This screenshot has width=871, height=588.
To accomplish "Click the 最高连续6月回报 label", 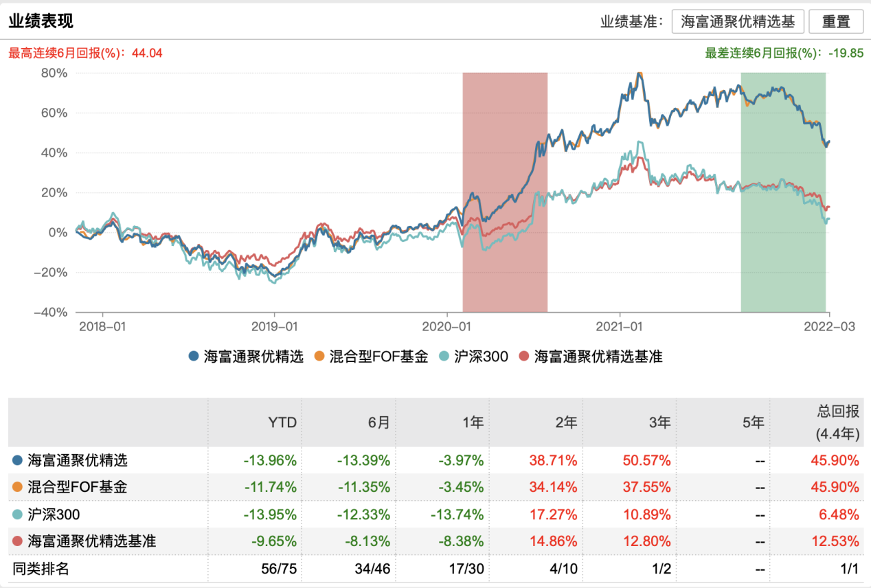I will click(x=85, y=53).
